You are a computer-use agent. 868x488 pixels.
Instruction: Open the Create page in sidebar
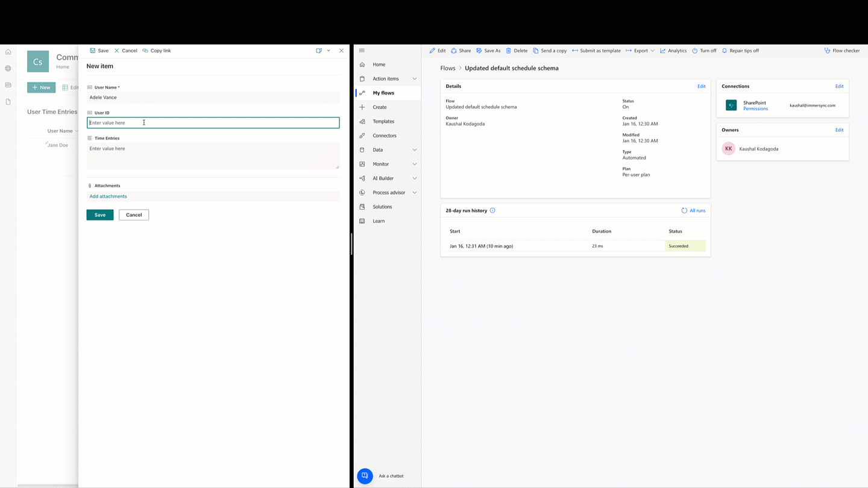(x=379, y=107)
